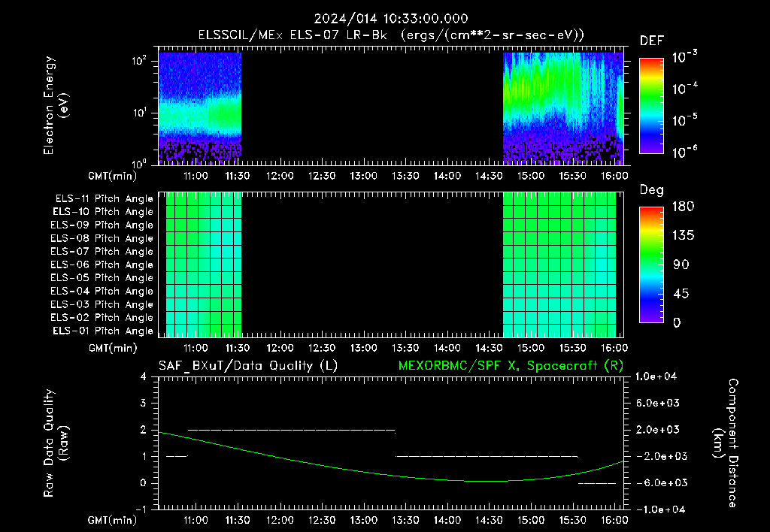Click the left electron spectrogram data block

(200, 108)
